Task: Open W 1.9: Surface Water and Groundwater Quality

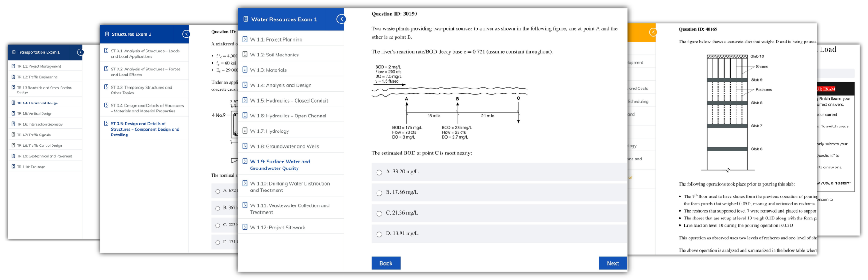Action: [x=280, y=165]
